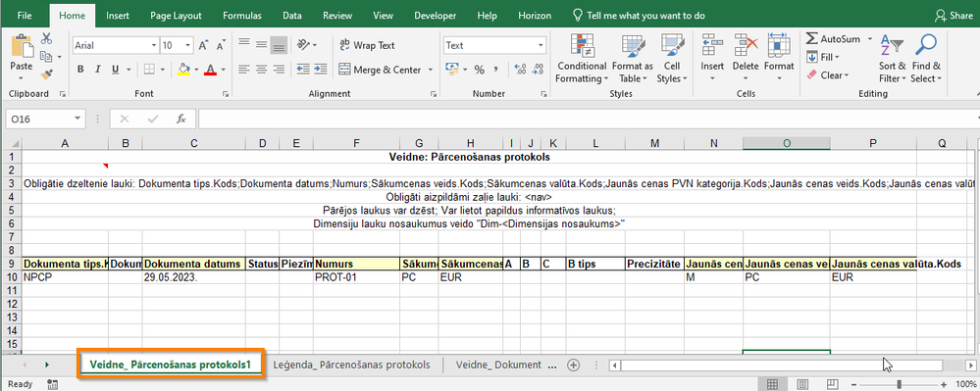Click the Delete cells button
The image size is (980, 391).
(745, 59)
